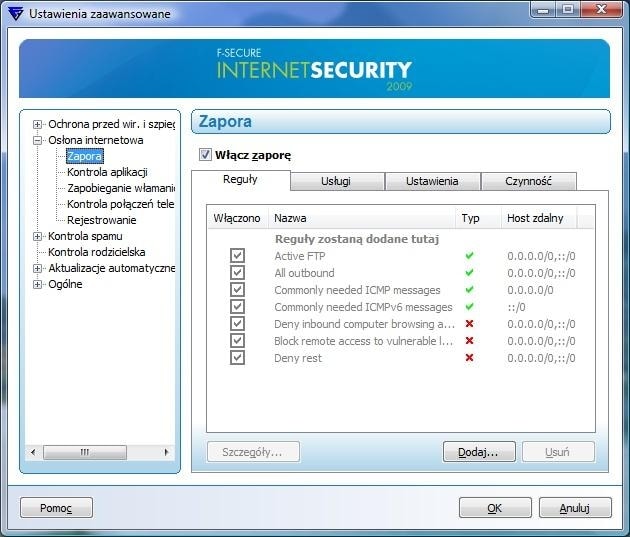Image resolution: width=630 pixels, height=537 pixels.
Task: Click green checkmark icon for All outbound rule
Action: pos(469,273)
